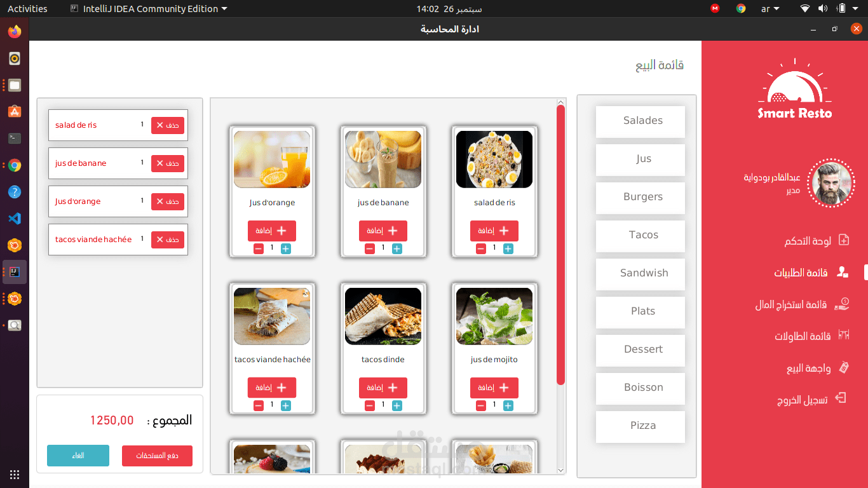Decrease quantity for salad de ris

(x=481, y=249)
